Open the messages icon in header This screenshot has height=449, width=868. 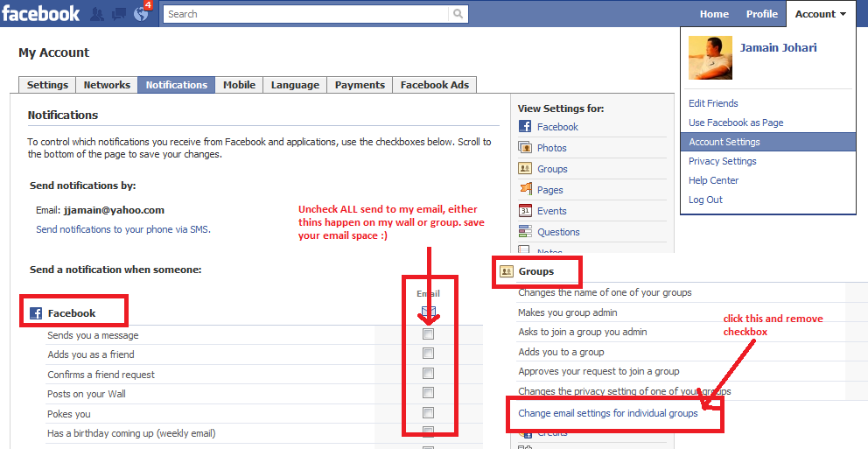click(119, 14)
